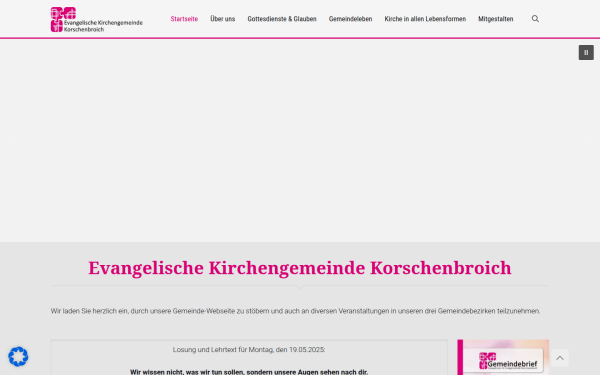This screenshot has height=375, width=600.
Task: Pause the slideshow with the pause button
Action: (586, 52)
